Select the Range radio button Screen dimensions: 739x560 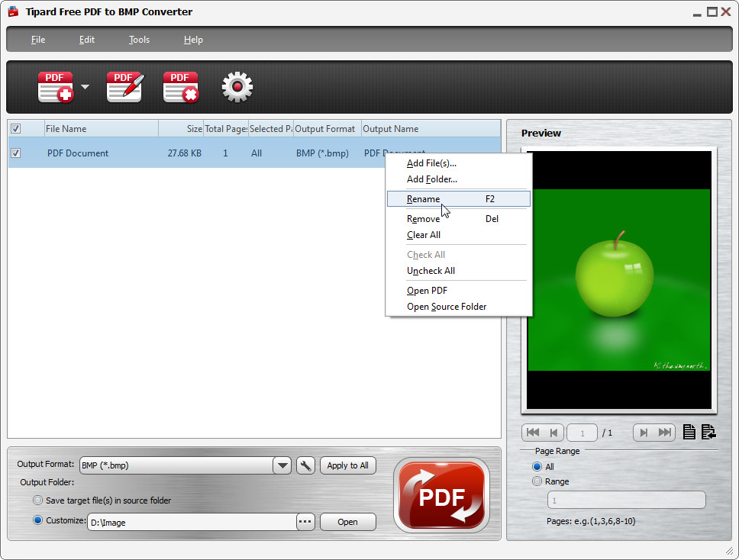(537, 481)
